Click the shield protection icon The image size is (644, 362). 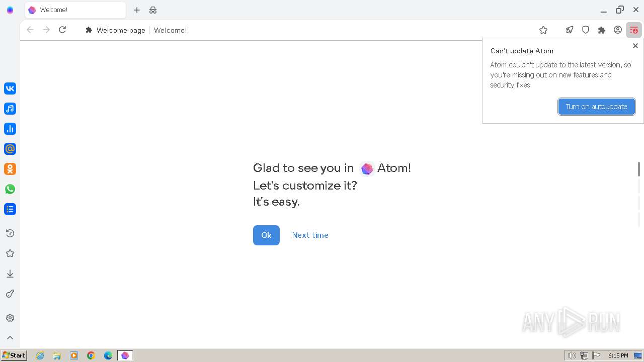[586, 30]
